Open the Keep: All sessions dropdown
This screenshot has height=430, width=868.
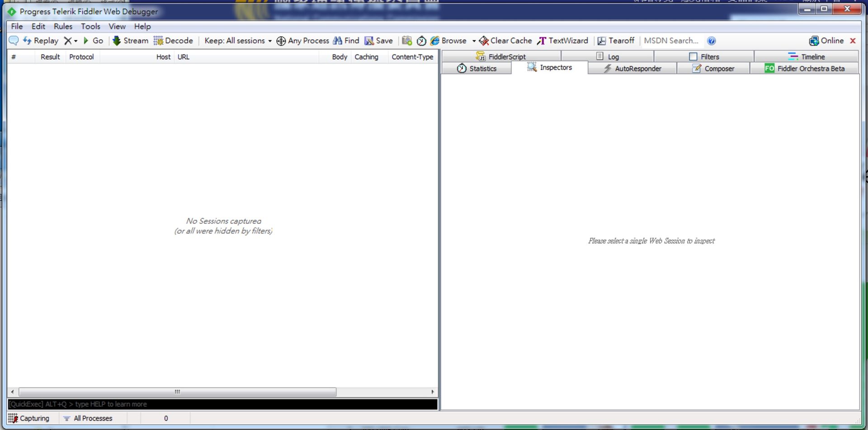click(x=238, y=41)
